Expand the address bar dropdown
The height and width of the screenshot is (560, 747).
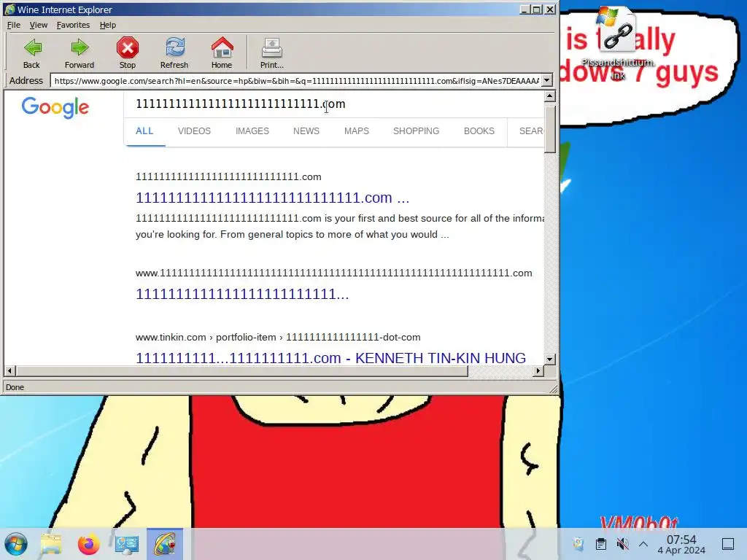[547, 80]
